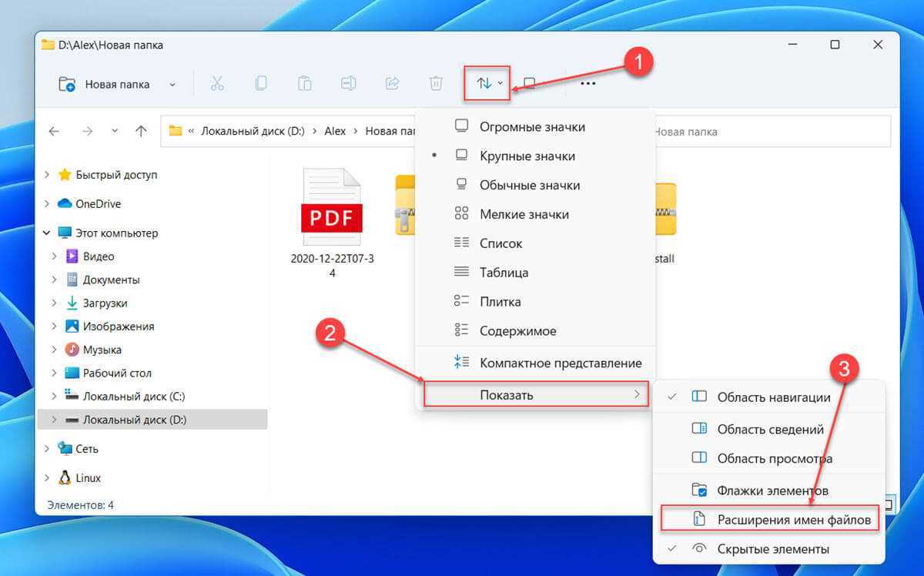Viewport: 924px width, 576px height.
Task: Click the Изображения folder icon
Action: (72, 326)
